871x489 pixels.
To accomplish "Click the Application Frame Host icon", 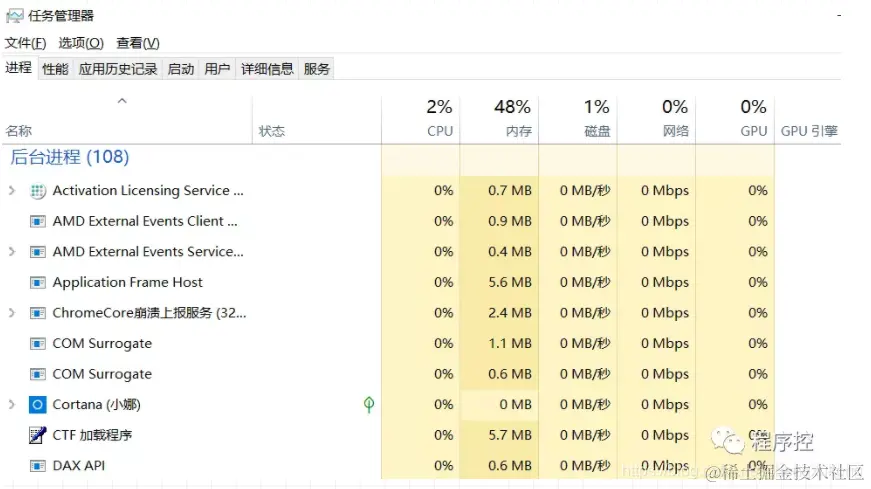I will pos(37,283).
